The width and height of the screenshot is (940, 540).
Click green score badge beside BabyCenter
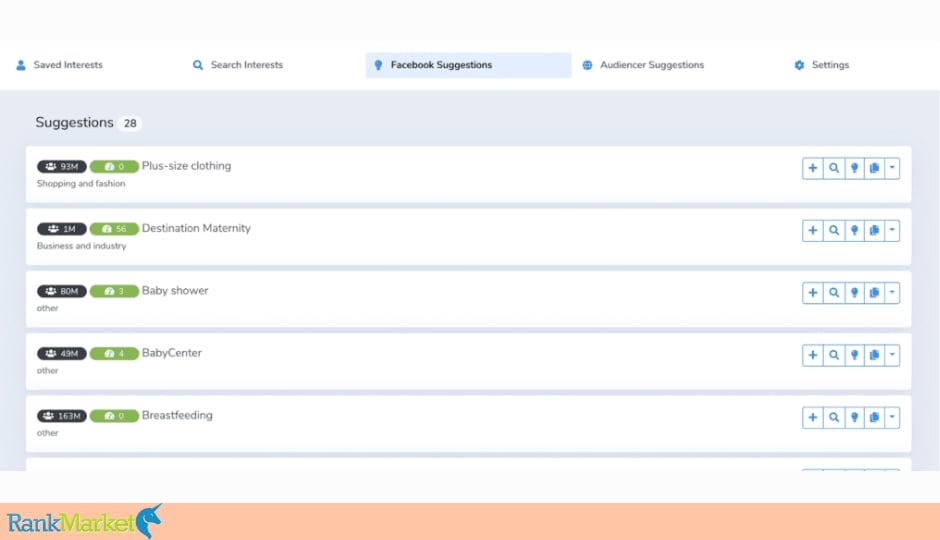tap(114, 354)
